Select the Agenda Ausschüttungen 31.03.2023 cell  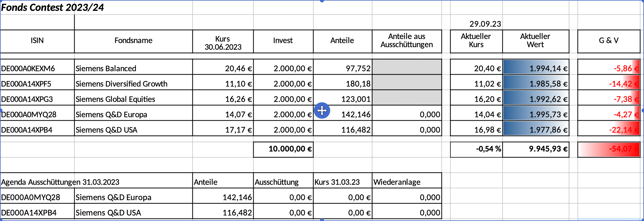click(x=60, y=182)
